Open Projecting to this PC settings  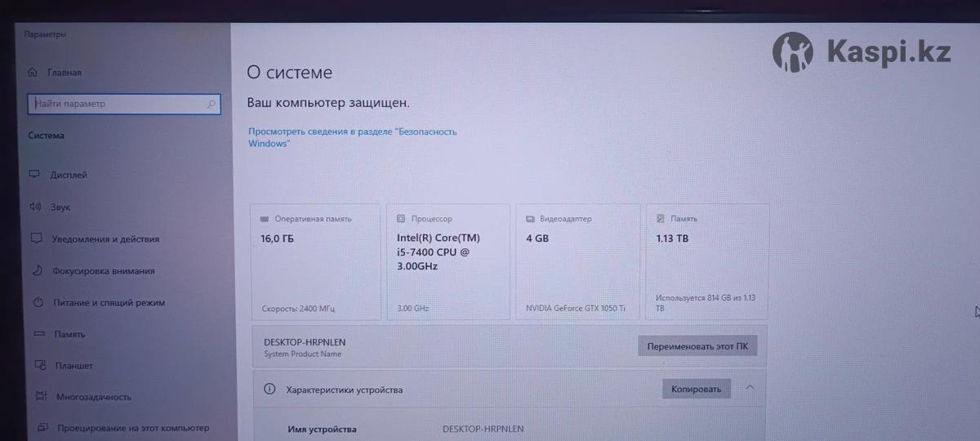pyautogui.click(x=132, y=428)
